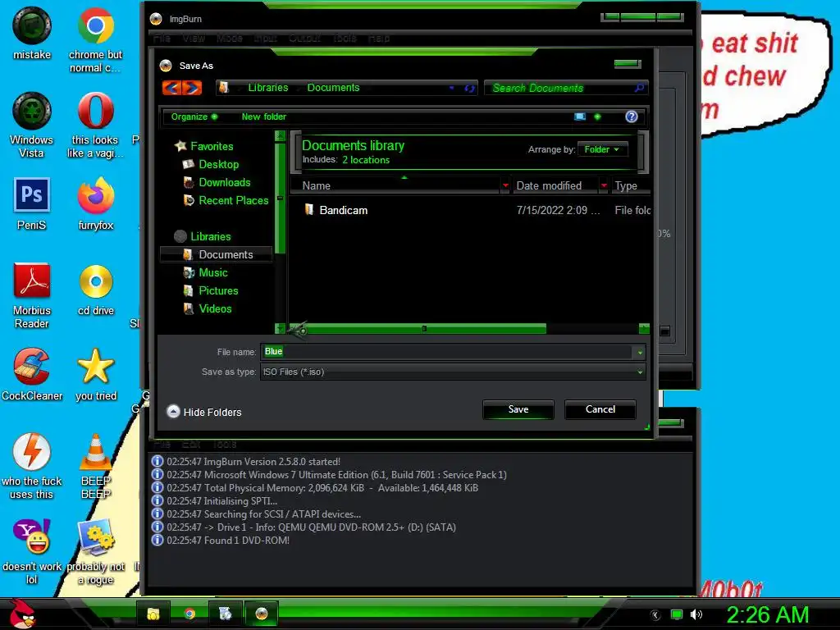Image resolution: width=840 pixels, height=630 pixels.
Task: Open the ImgBurn Tools menu
Action: tap(345, 38)
